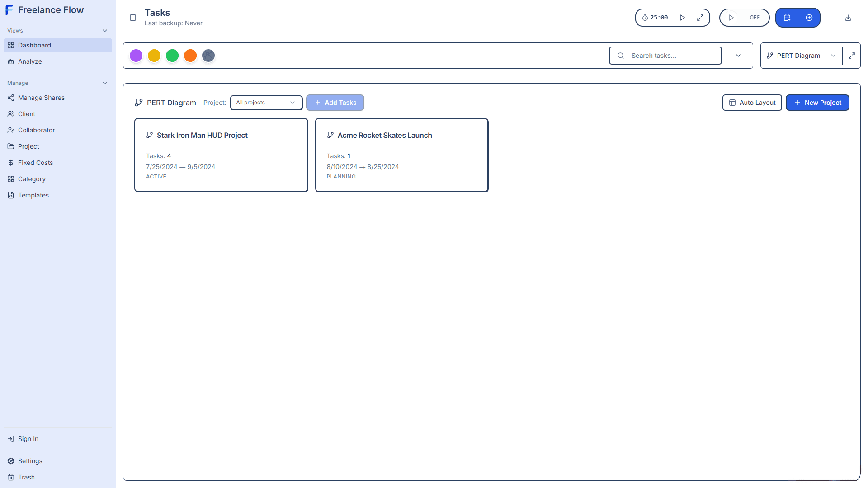Open Settings from the sidebar

[58, 461]
